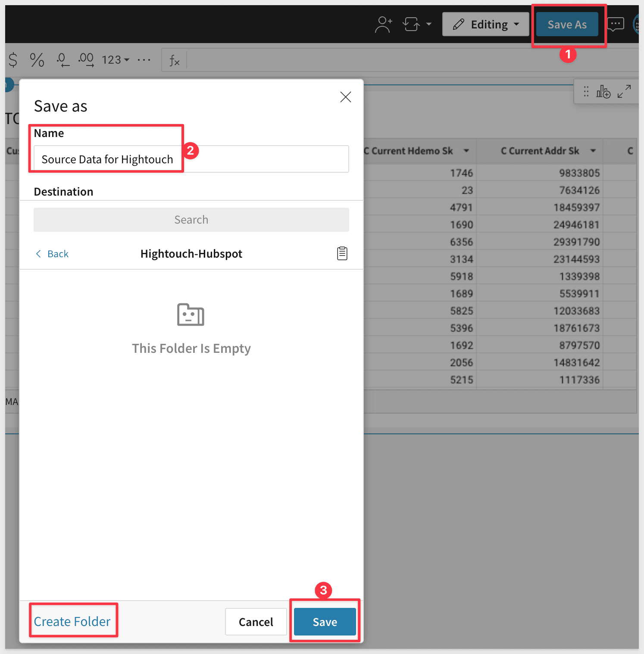Click the Search destination field
Viewport: 644px width, 654px height.
click(191, 220)
